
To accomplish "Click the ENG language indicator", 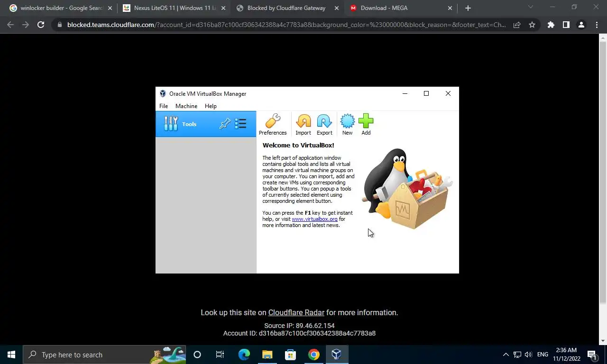I will point(543,355).
